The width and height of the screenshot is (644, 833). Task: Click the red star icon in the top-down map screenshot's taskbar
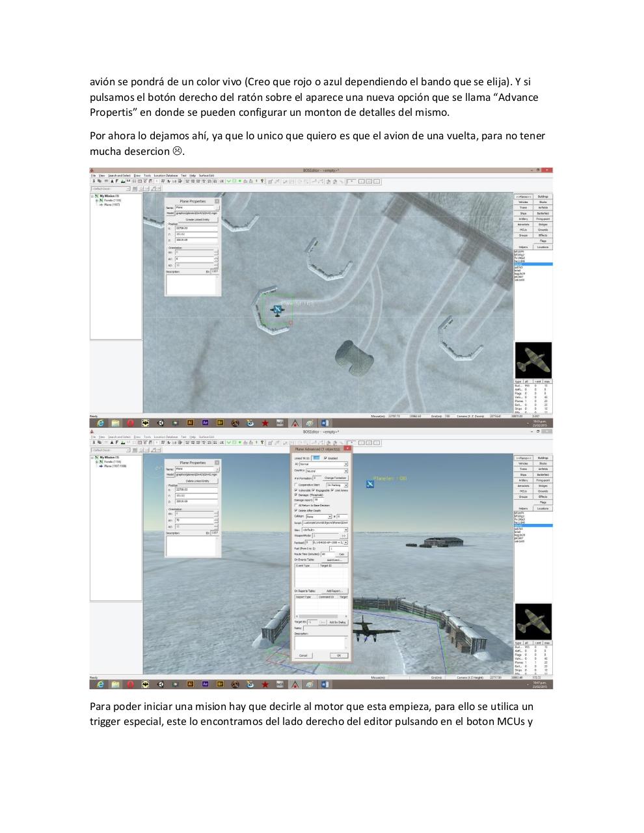pos(265,423)
